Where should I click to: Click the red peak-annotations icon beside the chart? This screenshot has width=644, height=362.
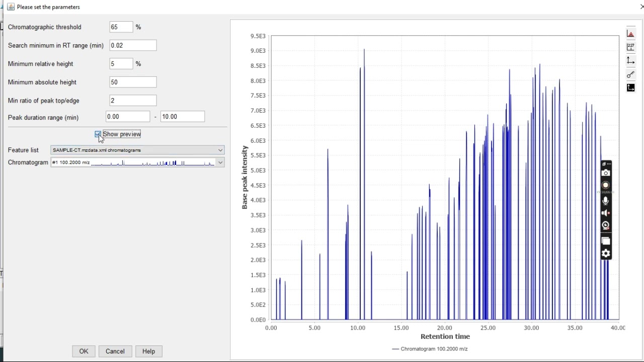pos(630,34)
